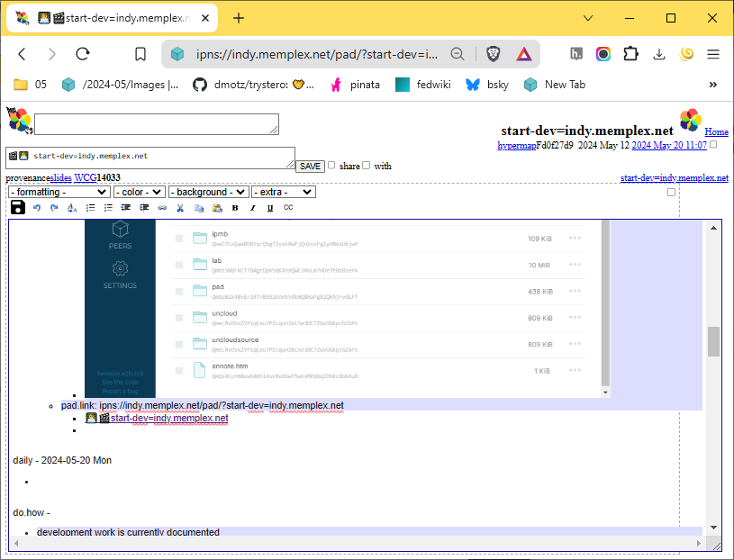Viewport: 734px width, 560px height.
Task: Open the slides link
Action: click(61, 177)
